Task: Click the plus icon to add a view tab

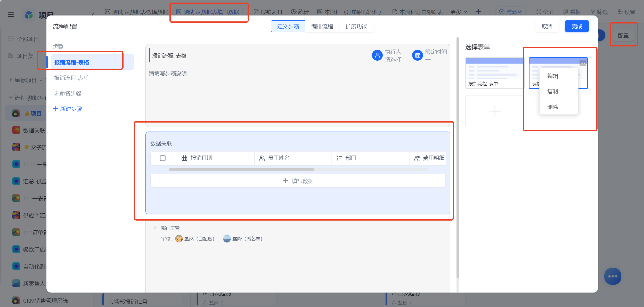Action: pos(478,12)
